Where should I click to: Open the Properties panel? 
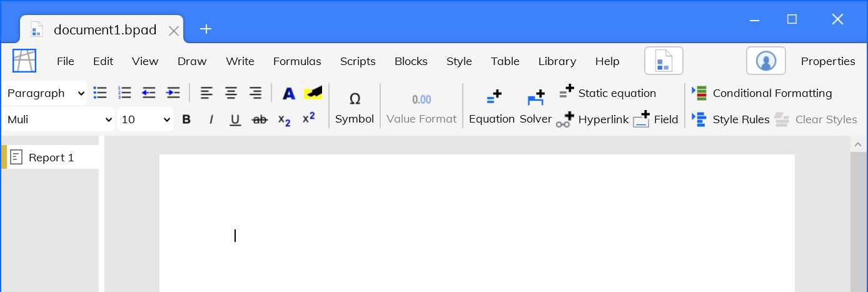click(x=828, y=61)
